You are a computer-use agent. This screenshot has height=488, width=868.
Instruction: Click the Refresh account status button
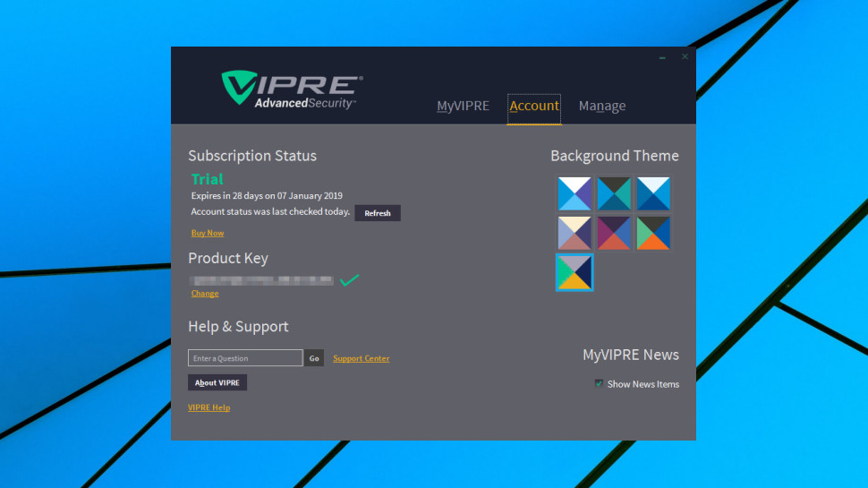click(x=378, y=213)
